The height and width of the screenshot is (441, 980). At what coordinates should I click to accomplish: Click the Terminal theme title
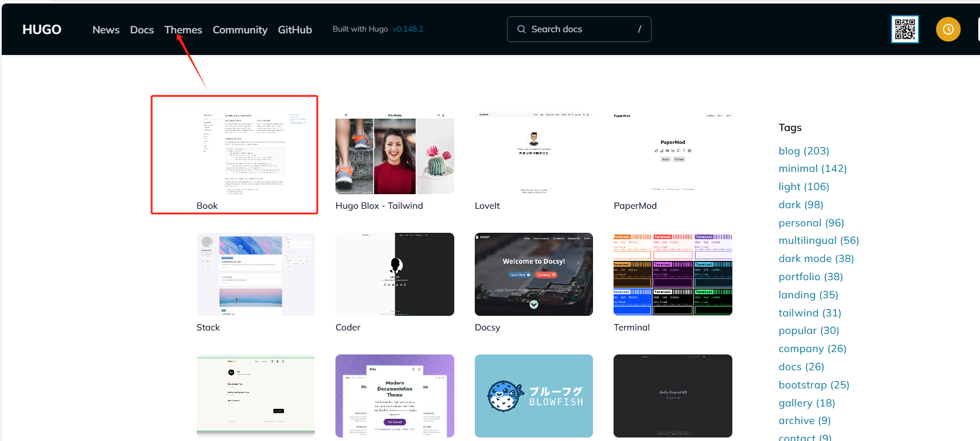point(632,328)
